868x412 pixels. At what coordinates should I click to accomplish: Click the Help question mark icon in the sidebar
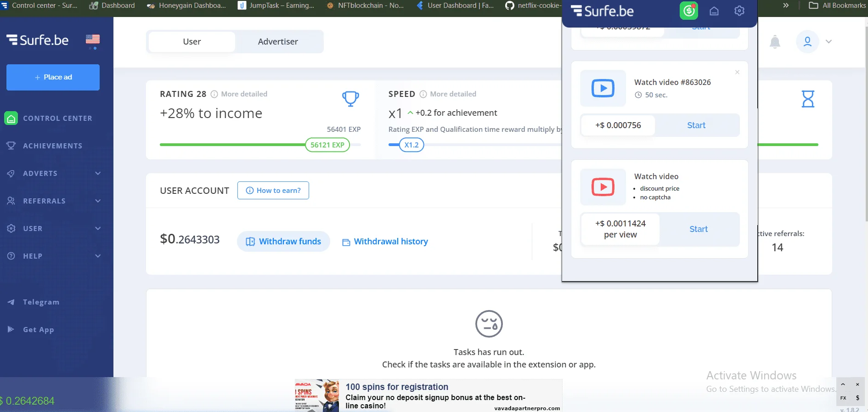point(11,256)
